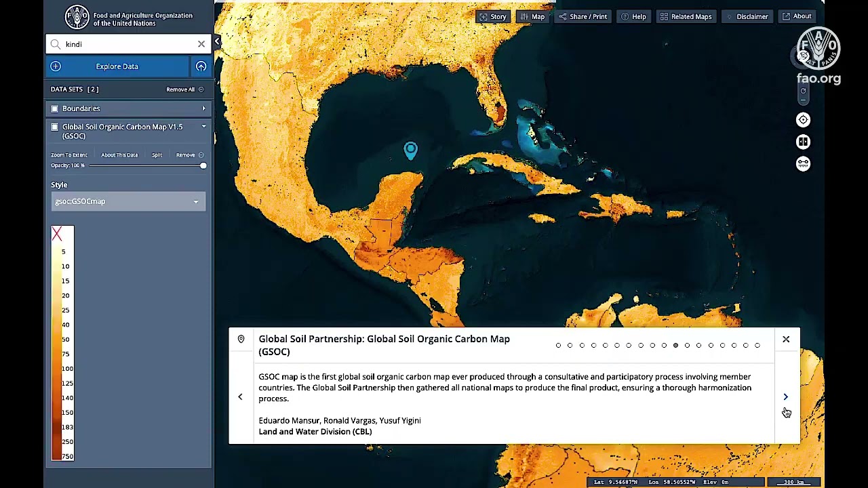Click the zoom out minus control
The image size is (868, 488).
point(803,100)
